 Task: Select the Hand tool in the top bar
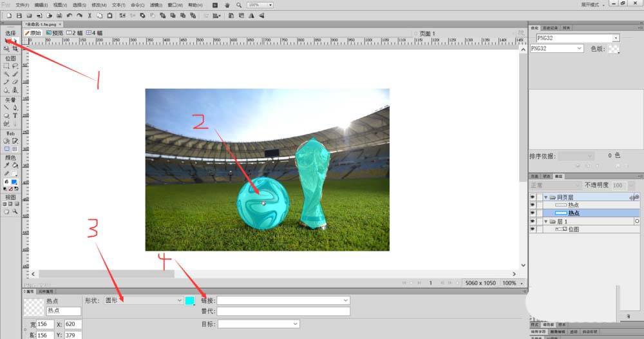227,5
